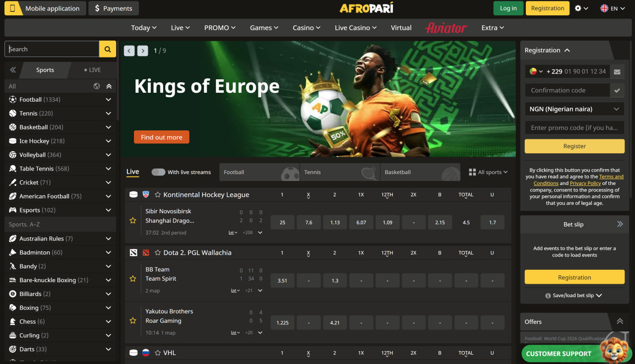
Task: Go to next banner slide arrow
Action: [x=143, y=51]
